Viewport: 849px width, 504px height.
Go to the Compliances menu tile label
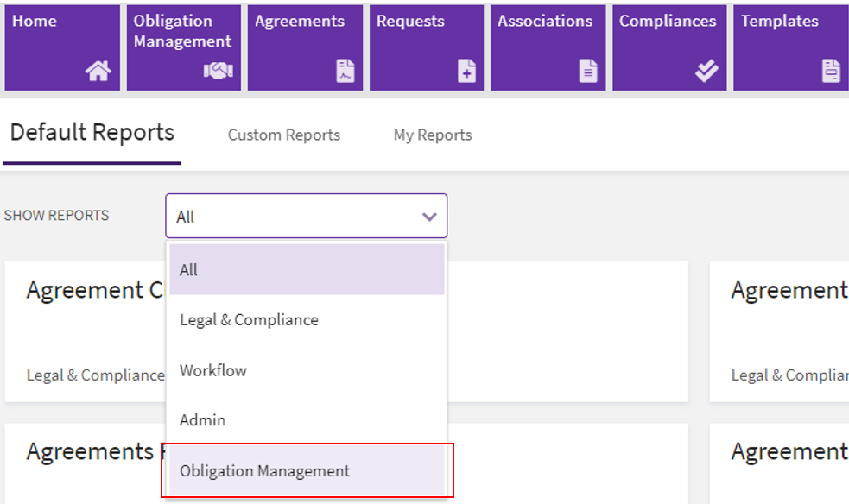[667, 22]
